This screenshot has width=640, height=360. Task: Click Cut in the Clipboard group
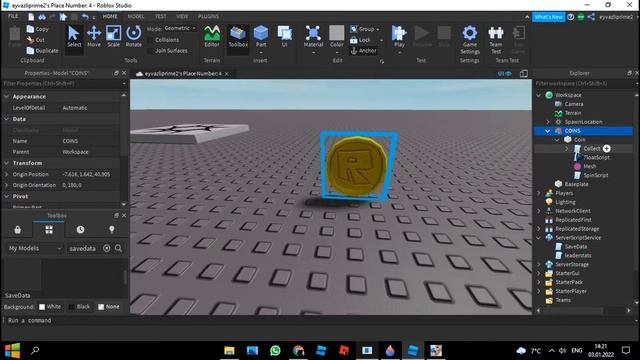(36, 40)
